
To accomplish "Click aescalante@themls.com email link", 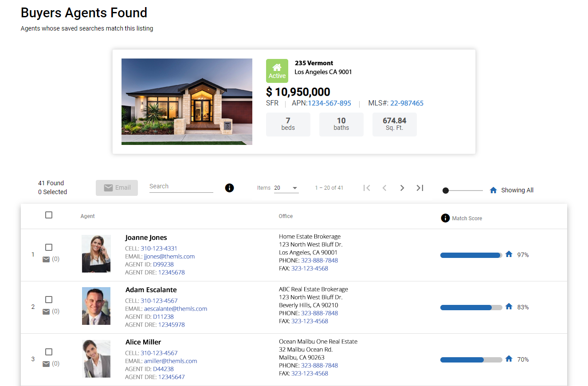I will pos(176,309).
